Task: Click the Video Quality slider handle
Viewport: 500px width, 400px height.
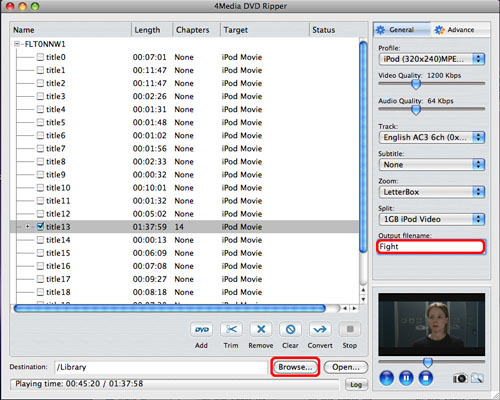Action: coord(416,84)
